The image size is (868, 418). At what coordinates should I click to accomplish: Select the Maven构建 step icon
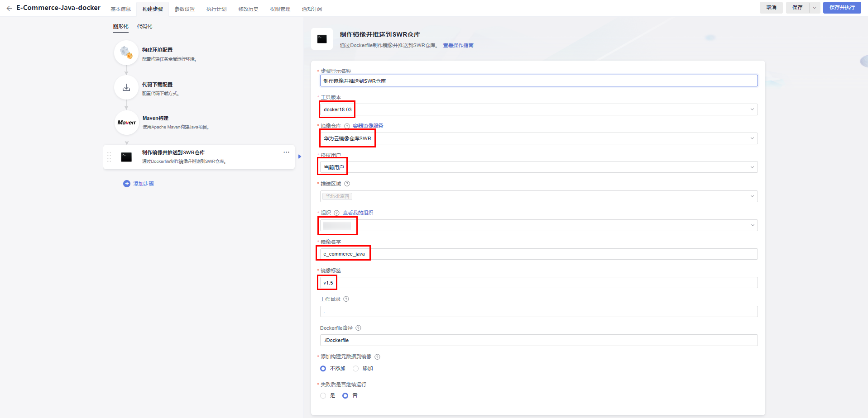click(x=126, y=123)
